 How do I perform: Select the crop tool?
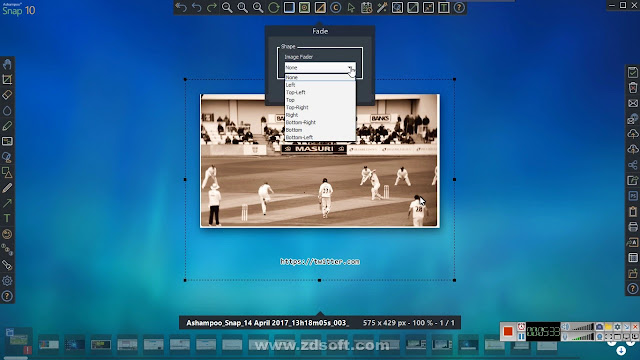coord(7,80)
